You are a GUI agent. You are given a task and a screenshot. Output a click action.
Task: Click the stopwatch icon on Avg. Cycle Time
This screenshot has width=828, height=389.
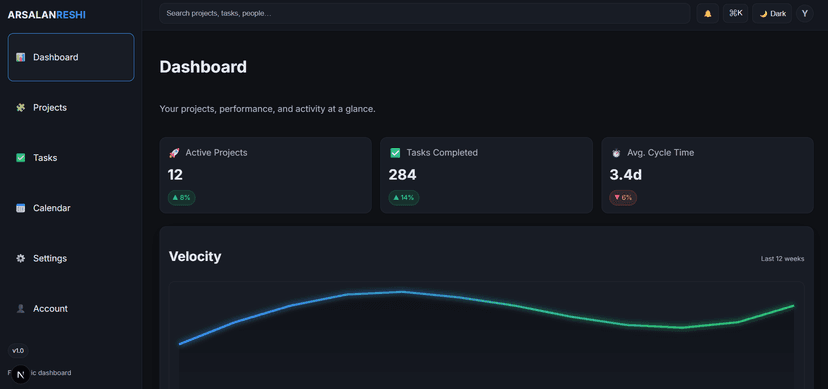coord(616,153)
